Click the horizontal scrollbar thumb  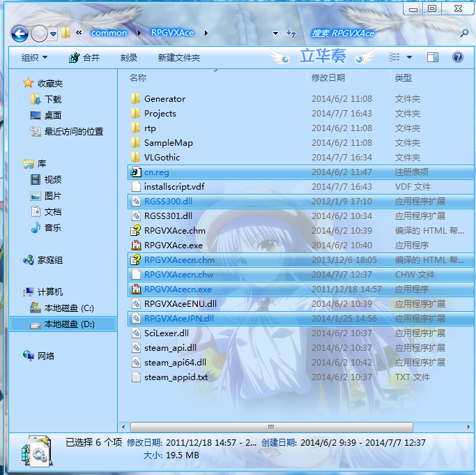pos(271,427)
